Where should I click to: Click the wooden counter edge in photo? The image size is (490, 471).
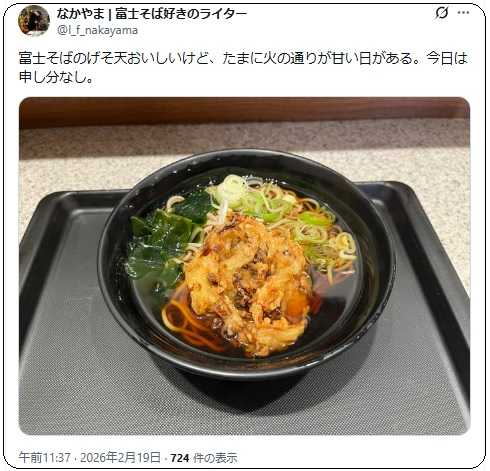point(244,112)
